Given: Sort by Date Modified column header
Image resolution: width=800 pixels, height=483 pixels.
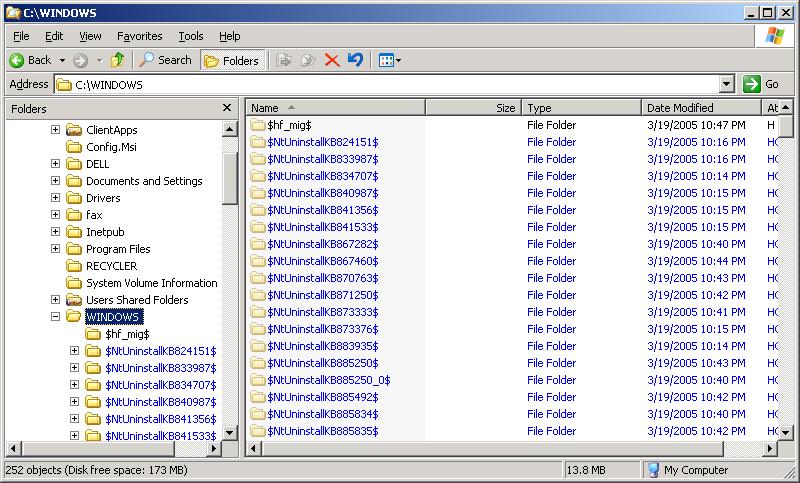Looking at the screenshot, I should point(701,108).
